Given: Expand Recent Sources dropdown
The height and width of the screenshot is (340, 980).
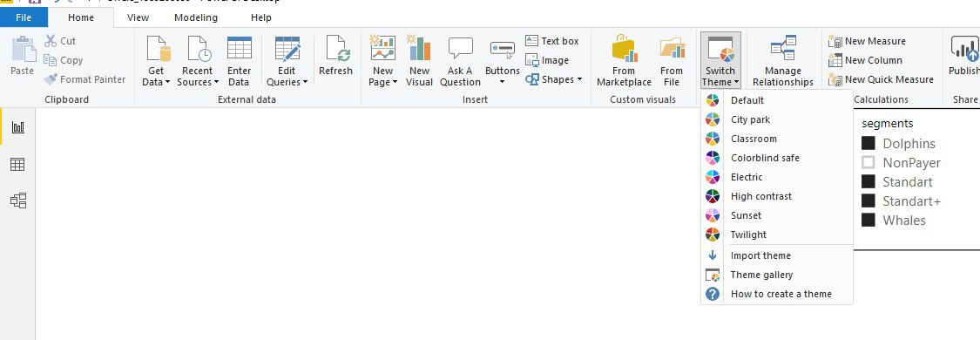Looking at the screenshot, I should click(x=216, y=83).
